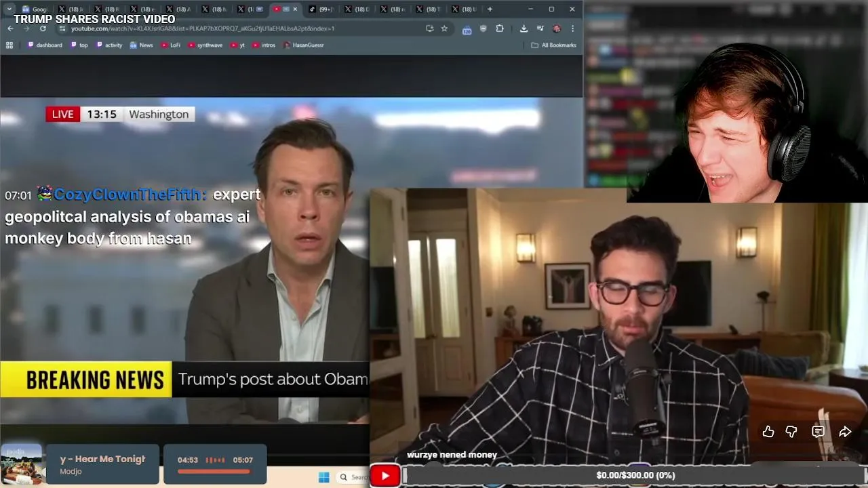This screenshot has height=488, width=868.
Task: Dislike the video with thumbs down
Action: [791, 432]
